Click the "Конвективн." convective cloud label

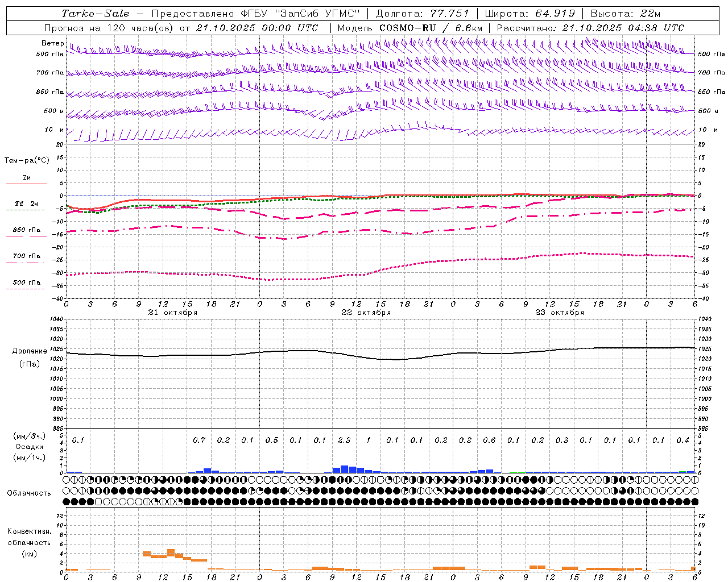29,531
